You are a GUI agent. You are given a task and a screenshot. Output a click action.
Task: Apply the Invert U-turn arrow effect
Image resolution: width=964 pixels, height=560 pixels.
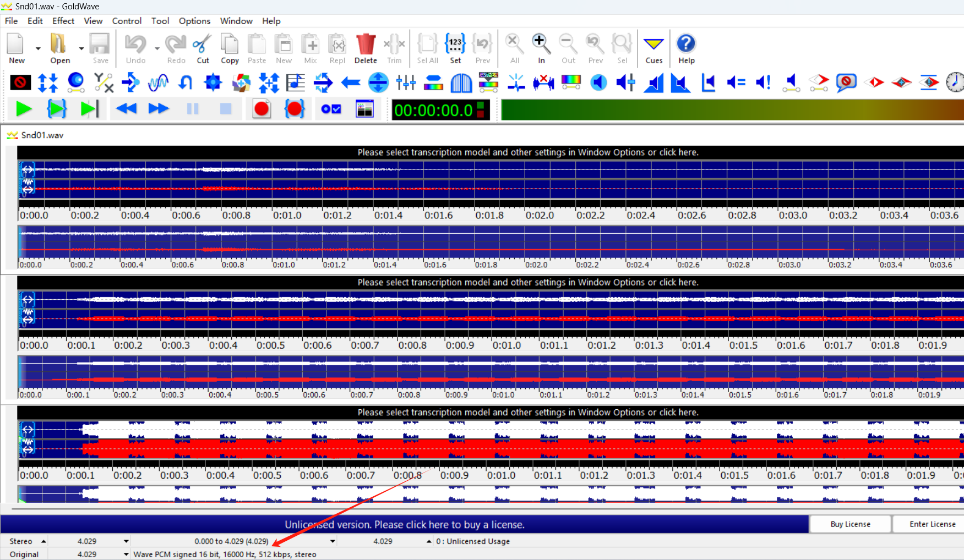point(186,83)
